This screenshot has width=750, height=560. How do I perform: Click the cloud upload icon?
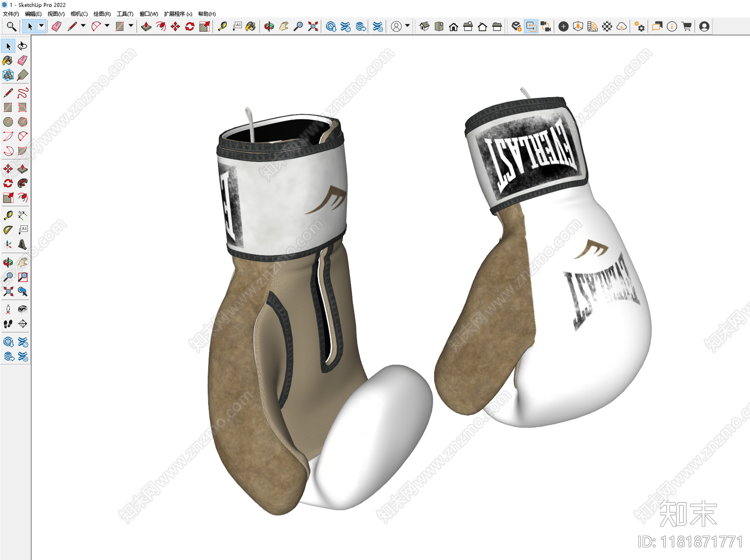[622, 27]
